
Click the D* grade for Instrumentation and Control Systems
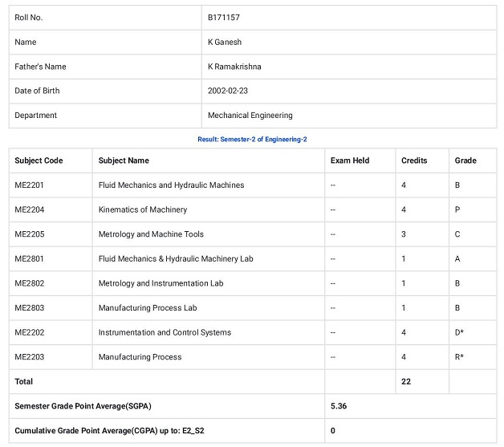[x=459, y=332]
